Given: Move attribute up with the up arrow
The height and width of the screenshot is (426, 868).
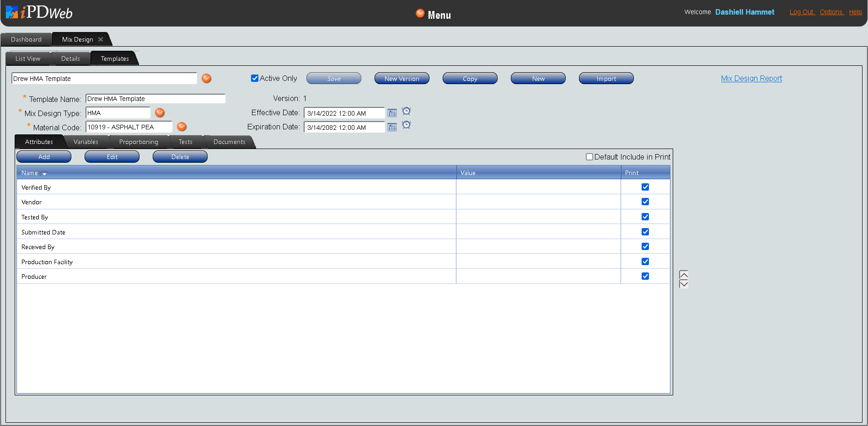Looking at the screenshot, I should coord(684,275).
